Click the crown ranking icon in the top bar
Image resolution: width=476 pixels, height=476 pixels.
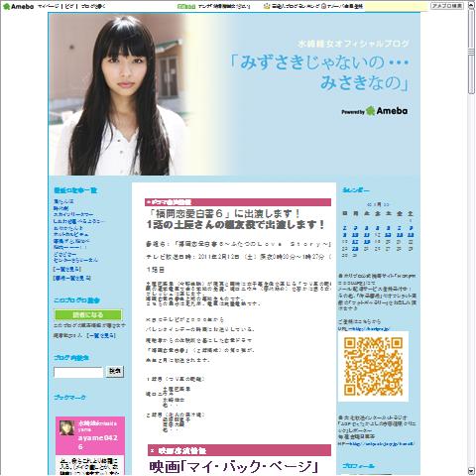tap(267, 6)
